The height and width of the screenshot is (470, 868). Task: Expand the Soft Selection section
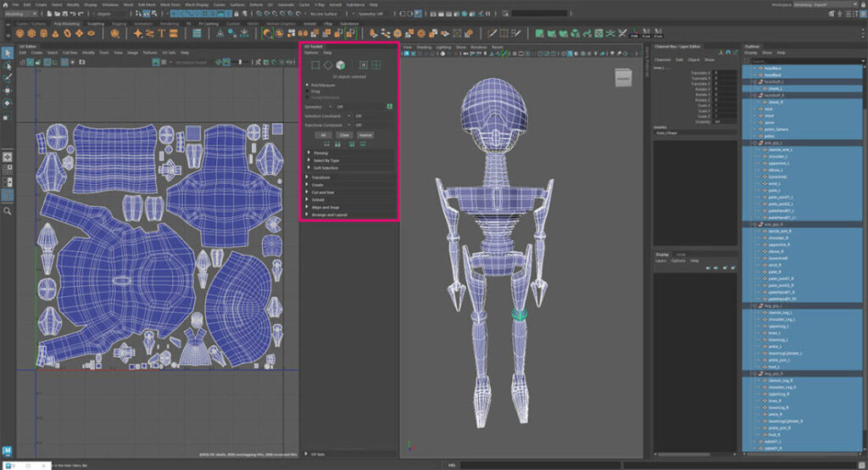(351, 167)
